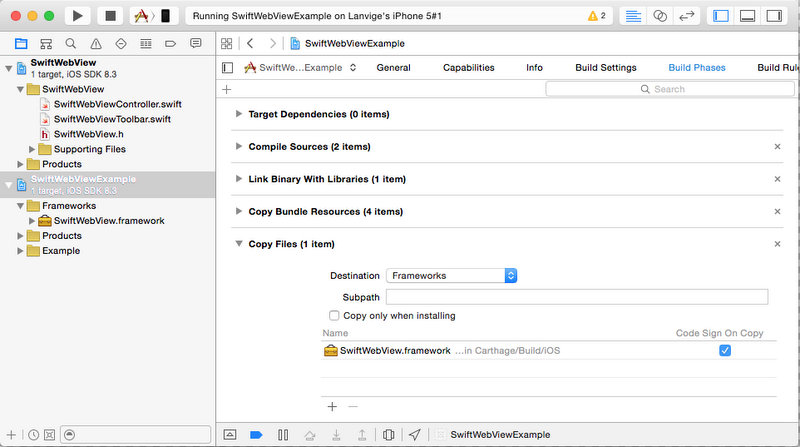The height and width of the screenshot is (447, 800).
Task: Expand Link Binary With Libraries section
Action: pos(238,179)
